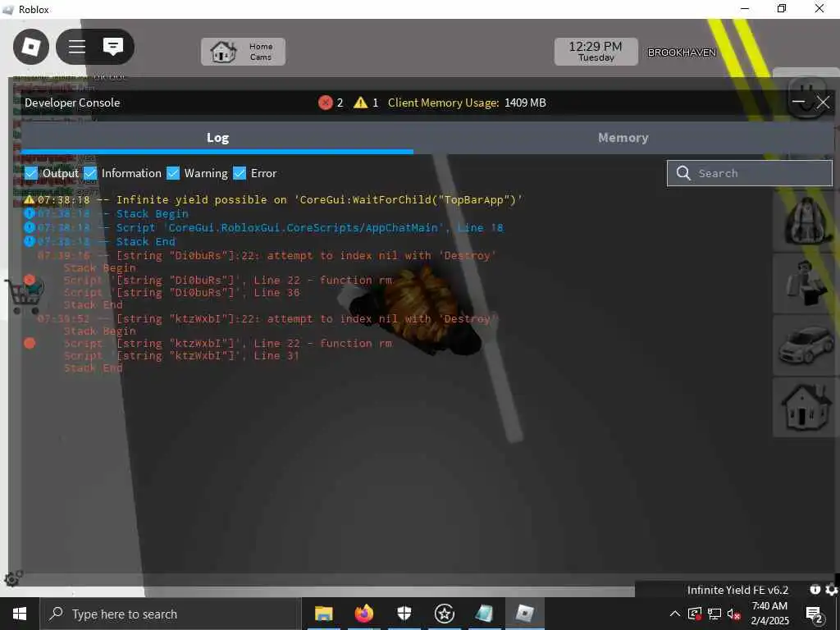840x630 pixels.
Task: Open the Roblox logo menu button
Action: coord(31,47)
